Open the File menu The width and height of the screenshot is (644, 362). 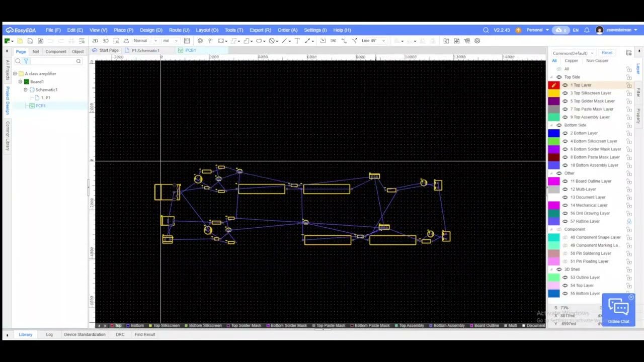point(53,30)
